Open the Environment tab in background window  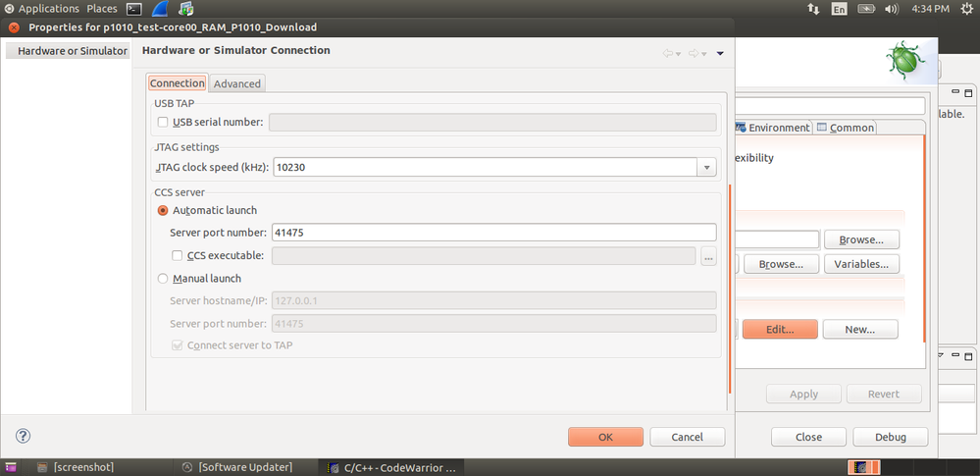coord(772,128)
